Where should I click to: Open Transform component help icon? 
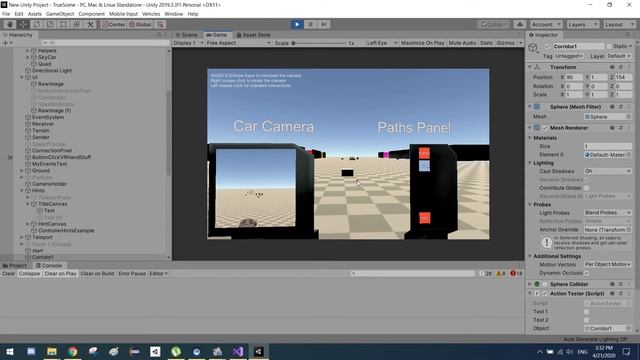(x=612, y=67)
